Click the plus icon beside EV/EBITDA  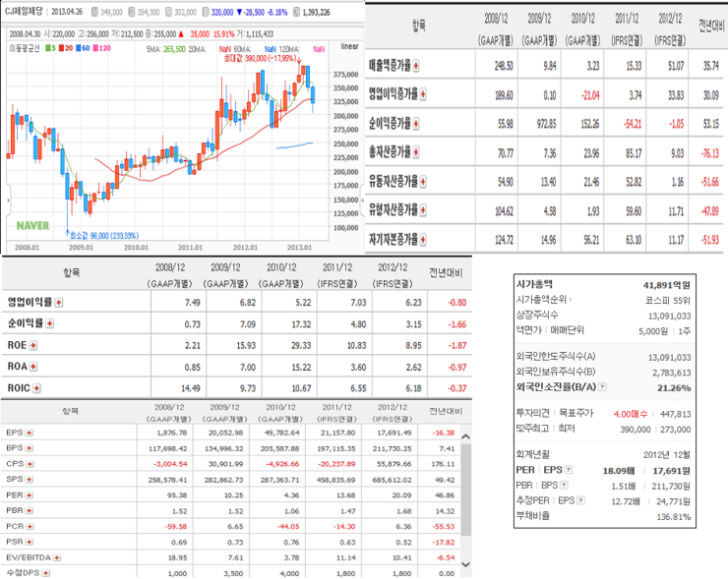(x=57, y=557)
